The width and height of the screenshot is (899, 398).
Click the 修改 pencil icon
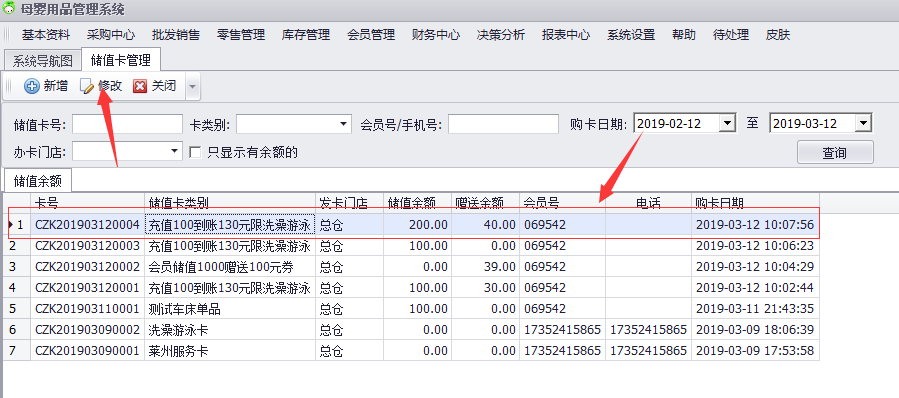point(86,86)
